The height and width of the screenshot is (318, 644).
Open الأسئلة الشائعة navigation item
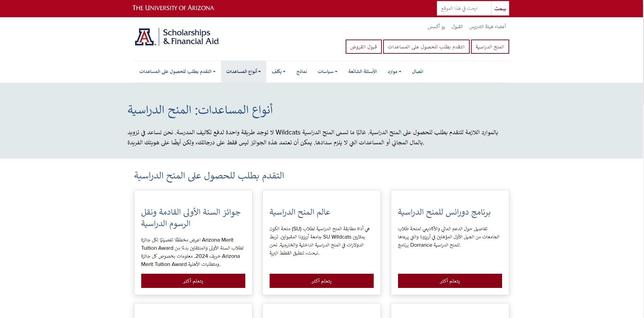click(363, 72)
